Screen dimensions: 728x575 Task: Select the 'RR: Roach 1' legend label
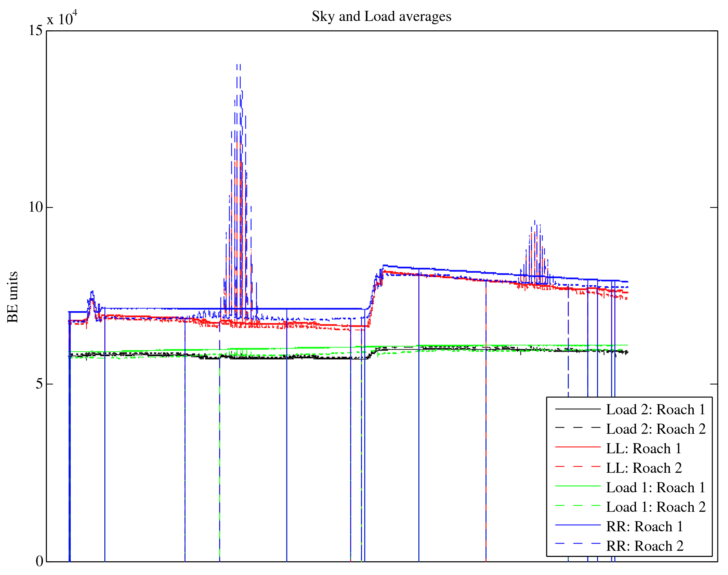click(x=645, y=527)
